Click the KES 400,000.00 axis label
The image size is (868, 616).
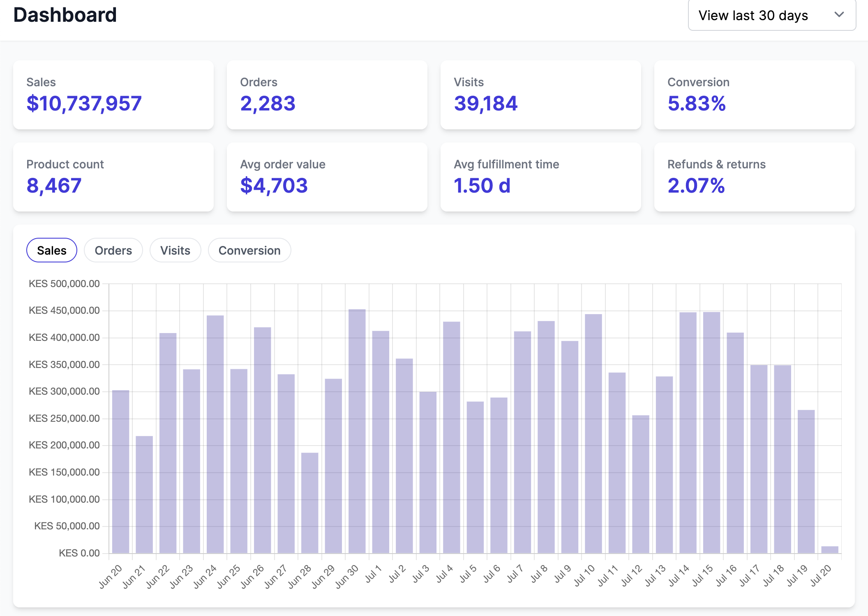point(64,338)
